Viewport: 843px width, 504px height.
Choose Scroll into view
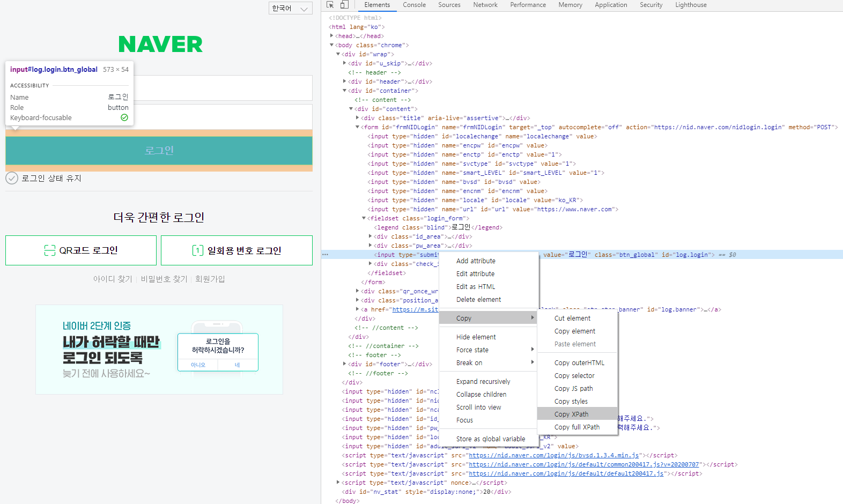[x=489, y=407]
